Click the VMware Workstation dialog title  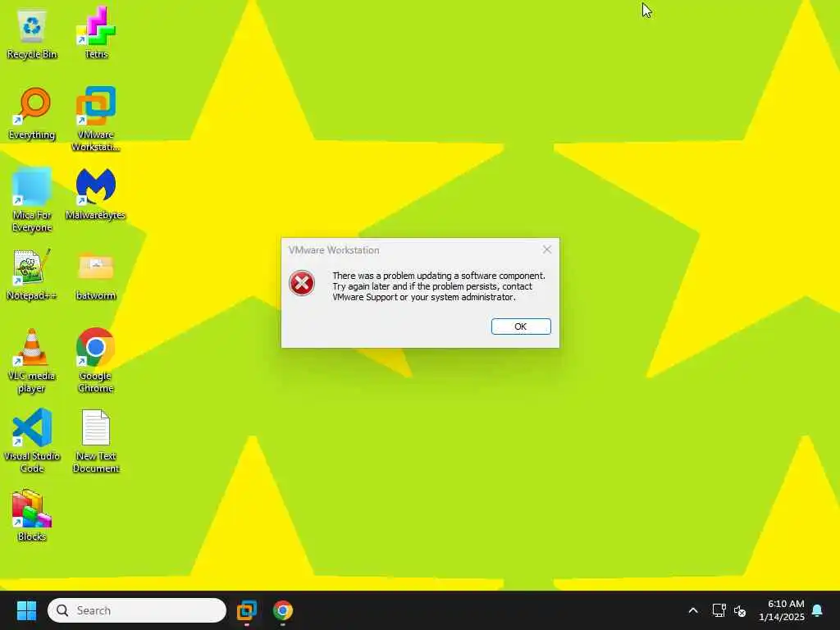(334, 250)
